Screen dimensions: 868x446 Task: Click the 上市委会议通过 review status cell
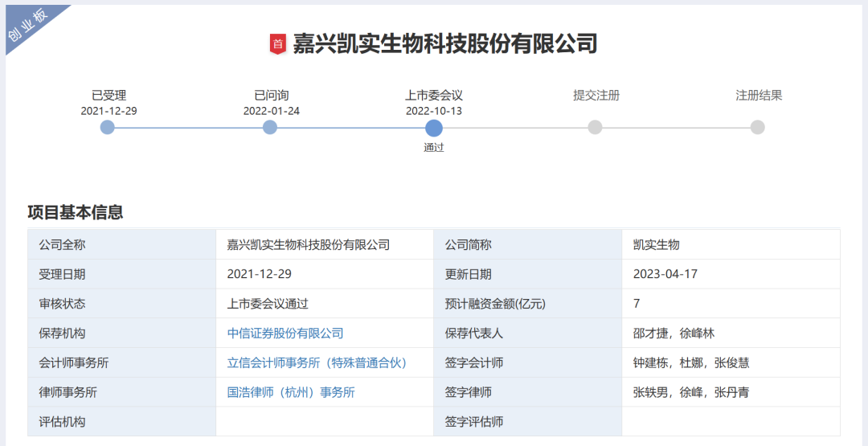[268, 304]
